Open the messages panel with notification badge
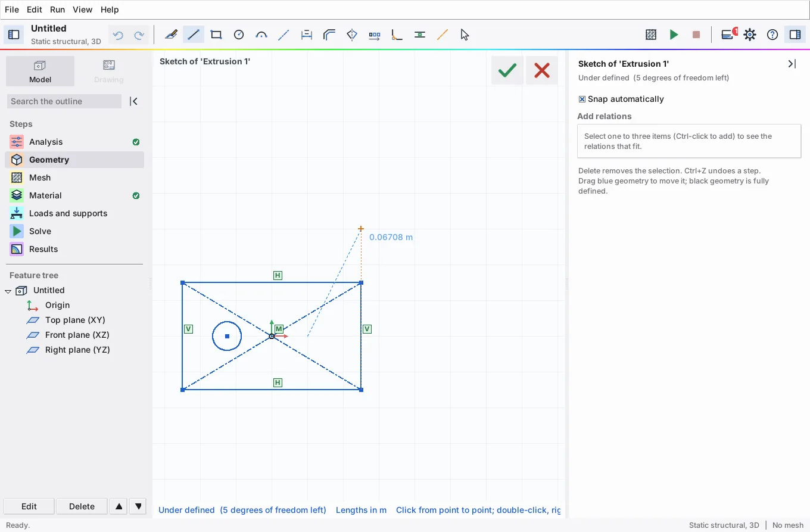The height and width of the screenshot is (532, 810). pyautogui.click(x=728, y=35)
